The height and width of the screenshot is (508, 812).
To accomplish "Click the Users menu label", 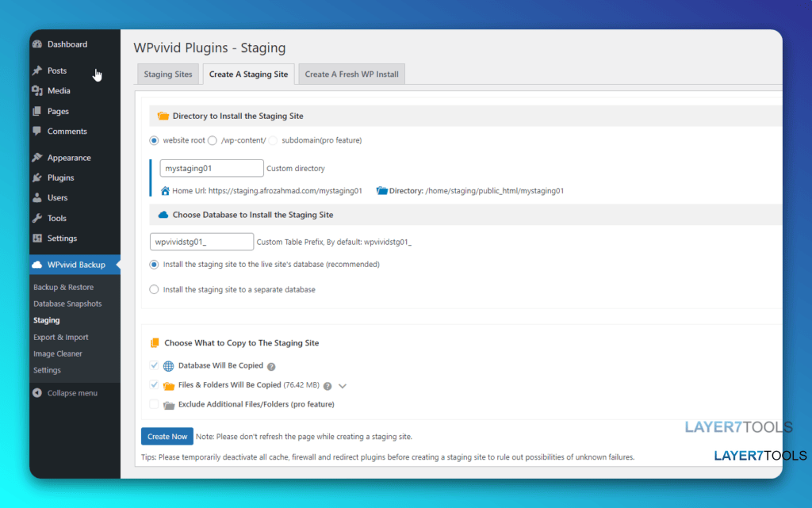I will click(x=57, y=197).
